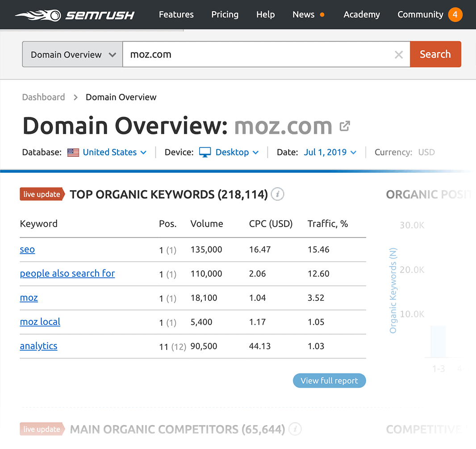Image resolution: width=476 pixels, height=449 pixels.
Task: Open the seo keyword link
Action: coord(27,249)
